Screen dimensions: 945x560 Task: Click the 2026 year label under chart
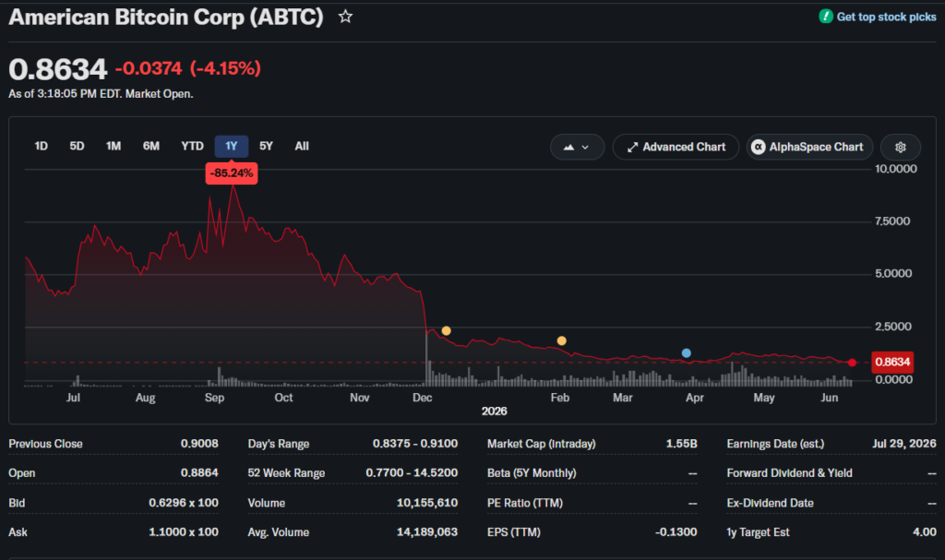tap(495, 411)
